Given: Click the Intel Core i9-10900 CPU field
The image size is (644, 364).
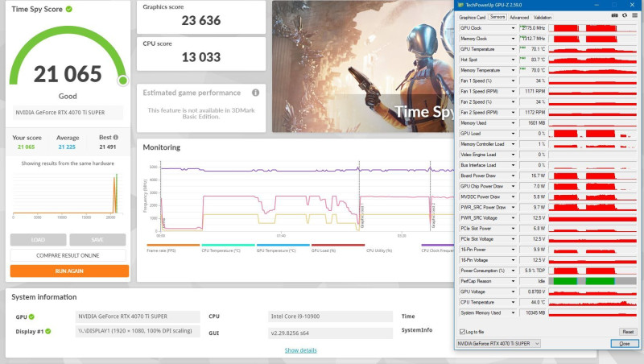Looking at the screenshot, I should (330, 316).
